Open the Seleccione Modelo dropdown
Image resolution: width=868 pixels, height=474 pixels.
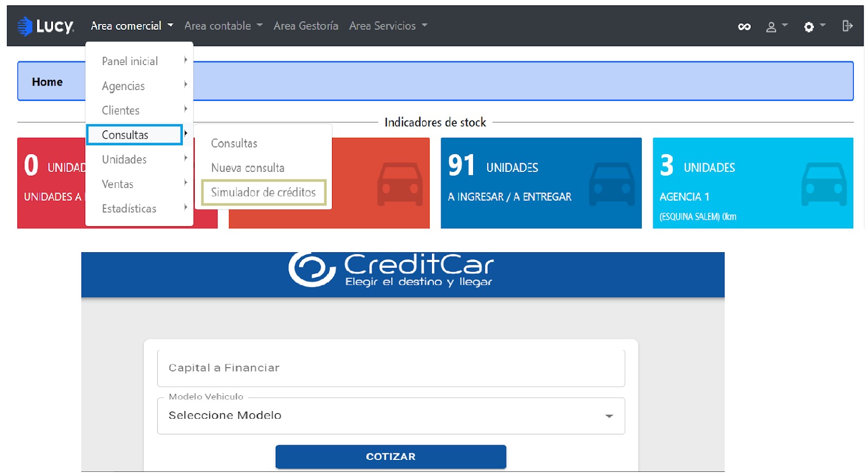[x=391, y=415]
